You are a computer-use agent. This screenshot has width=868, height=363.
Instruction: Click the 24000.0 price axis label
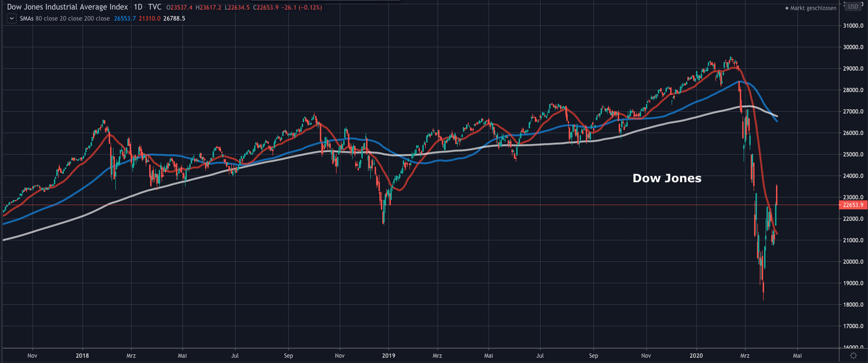coord(852,176)
